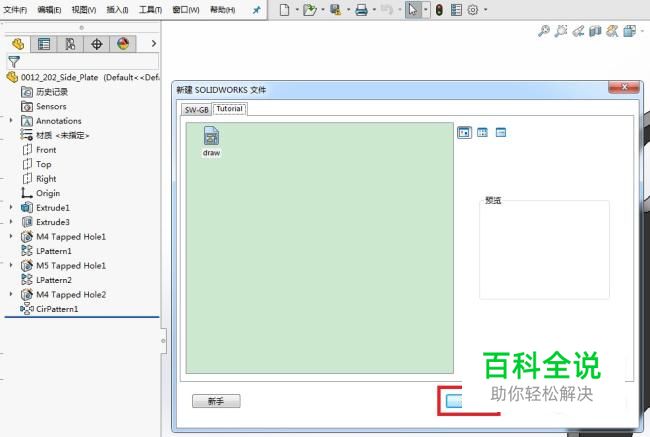Click the Open file toolbar icon
Viewport: 650px width, 437px height.
coord(309,10)
